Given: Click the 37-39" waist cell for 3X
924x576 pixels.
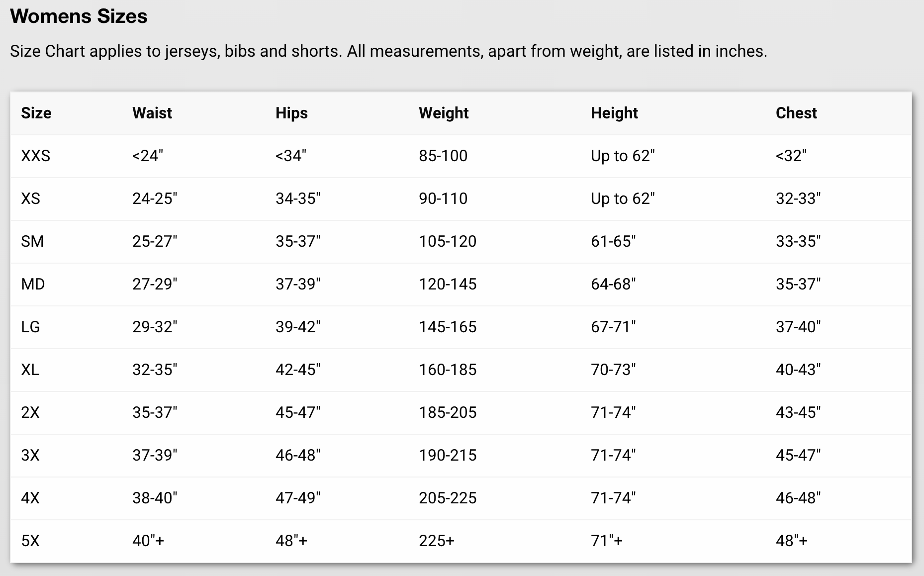Looking at the screenshot, I should pyautogui.click(x=155, y=455).
